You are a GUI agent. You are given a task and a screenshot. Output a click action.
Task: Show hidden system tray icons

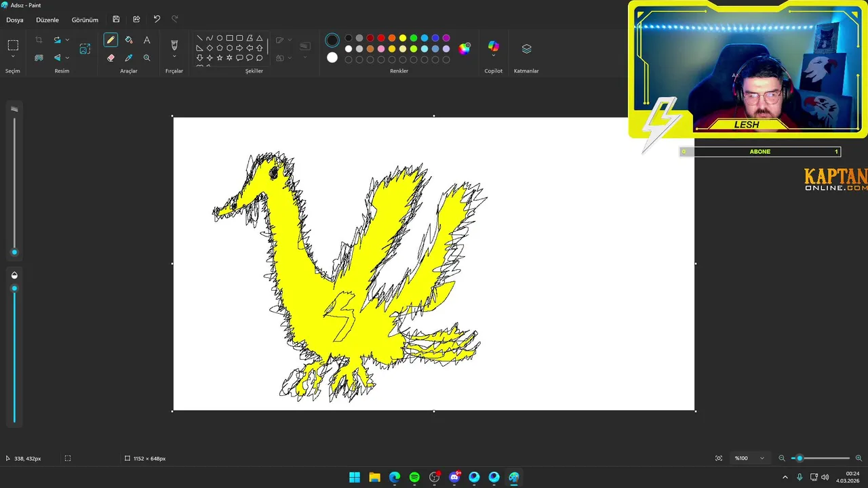pos(785,477)
